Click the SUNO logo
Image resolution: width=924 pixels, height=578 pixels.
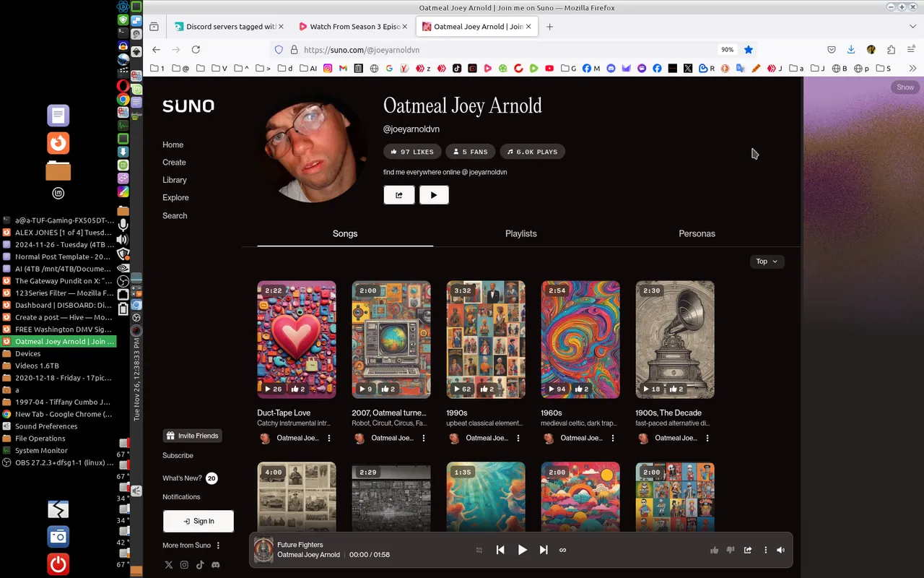click(x=188, y=106)
